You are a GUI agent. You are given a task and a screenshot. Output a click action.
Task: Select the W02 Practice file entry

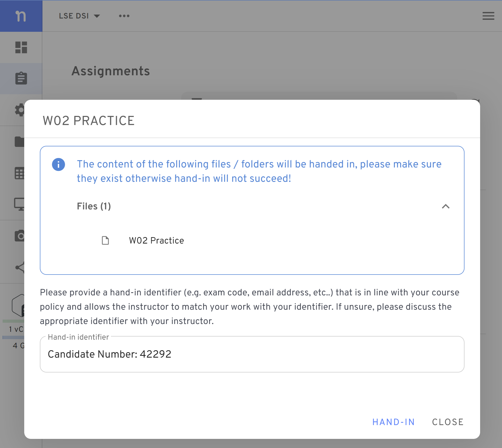pyautogui.click(x=156, y=240)
